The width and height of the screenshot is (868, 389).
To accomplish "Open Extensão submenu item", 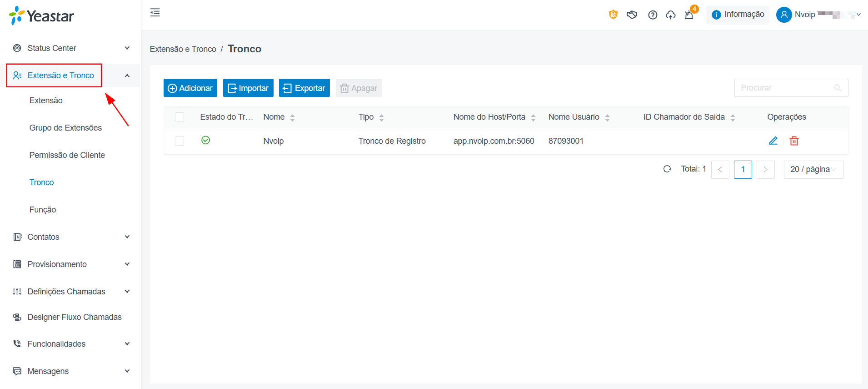I will pos(46,101).
